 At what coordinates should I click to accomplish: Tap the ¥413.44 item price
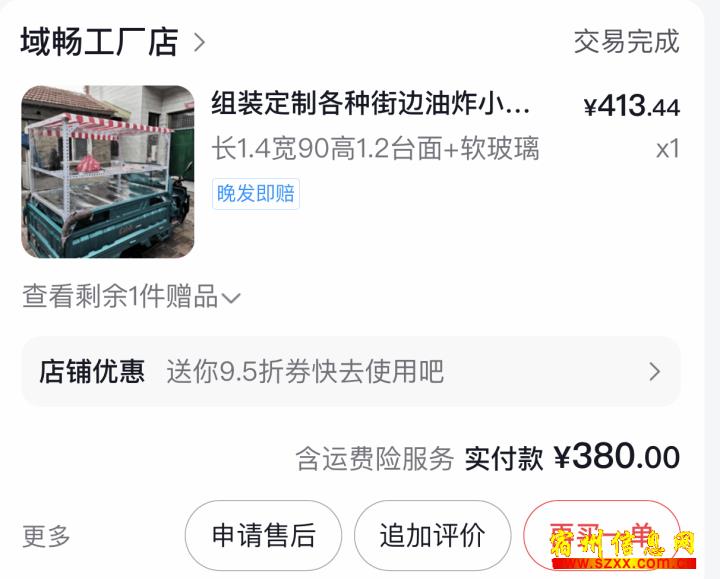tap(631, 106)
